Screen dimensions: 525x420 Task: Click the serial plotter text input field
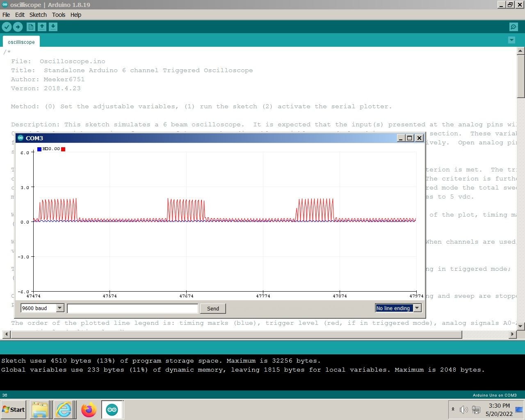(x=132, y=308)
